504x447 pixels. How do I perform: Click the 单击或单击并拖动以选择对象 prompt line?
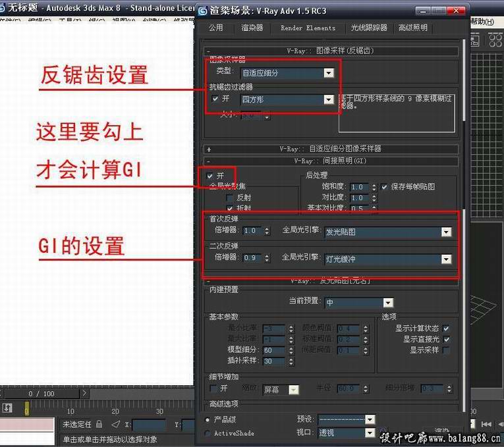tap(110, 439)
